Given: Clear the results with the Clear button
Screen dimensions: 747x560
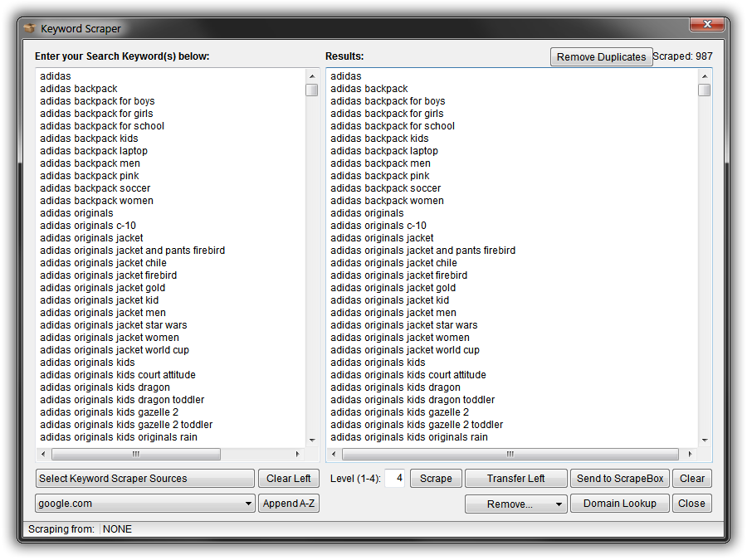Looking at the screenshot, I should point(692,479).
